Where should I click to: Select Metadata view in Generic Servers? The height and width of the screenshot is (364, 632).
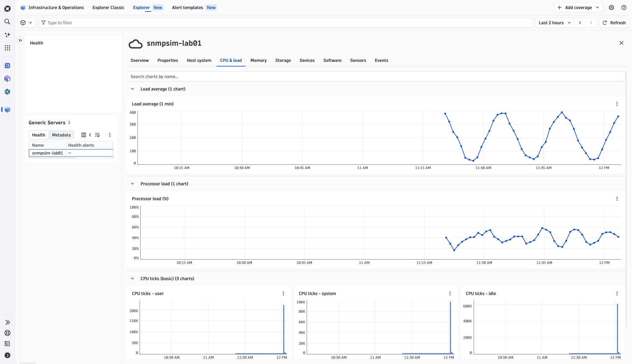pos(61,135)
